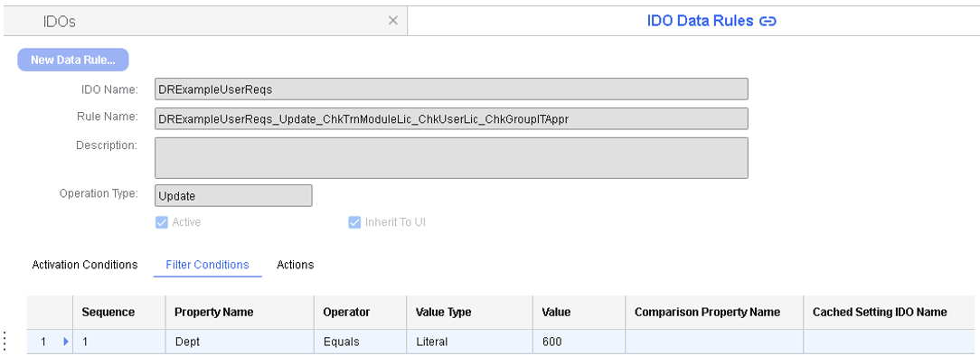Select the Equals operator cell
This screenshot has height=356, width=980.
click(x=361, y=342)
